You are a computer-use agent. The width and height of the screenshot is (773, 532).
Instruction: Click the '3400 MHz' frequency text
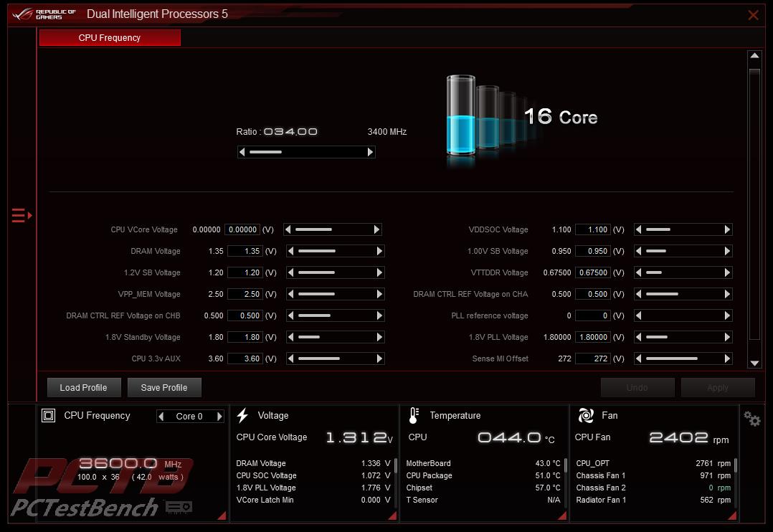pos(387,132)
